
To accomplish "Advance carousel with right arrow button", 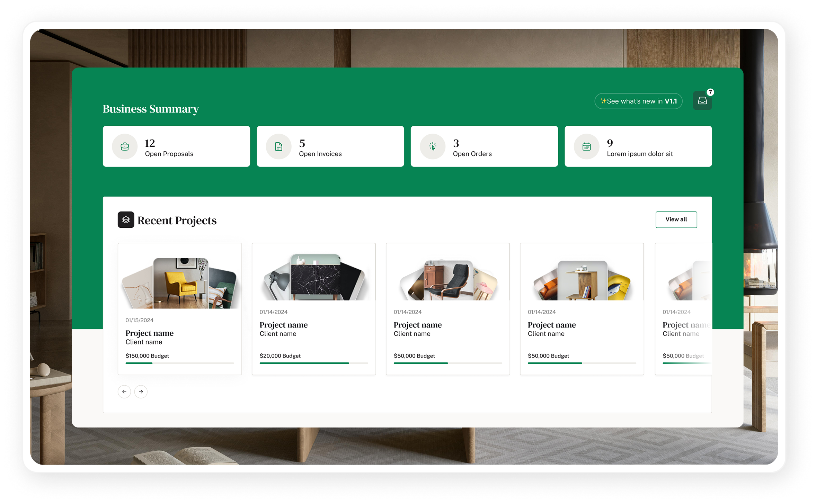I will pos(141,391).
